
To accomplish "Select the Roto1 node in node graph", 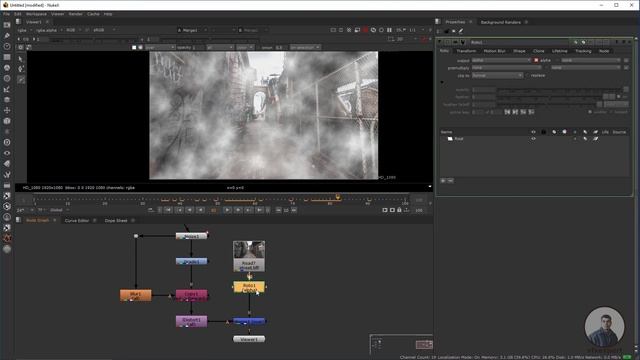I will tap(249, 287).
